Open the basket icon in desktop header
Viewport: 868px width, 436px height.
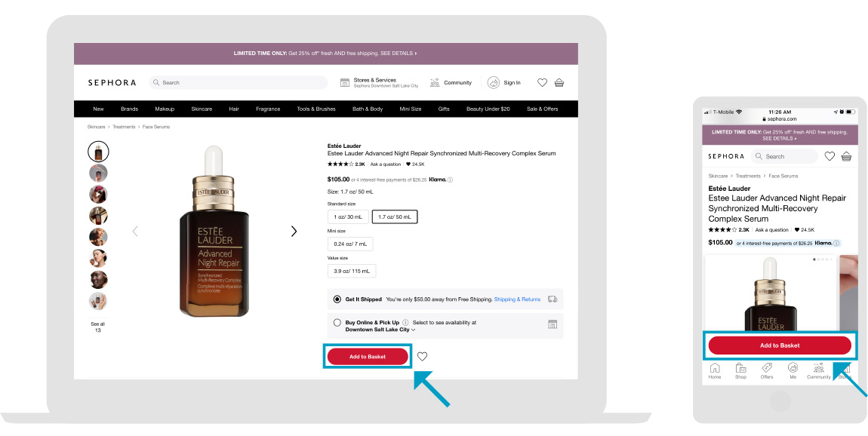click(559, 82)
